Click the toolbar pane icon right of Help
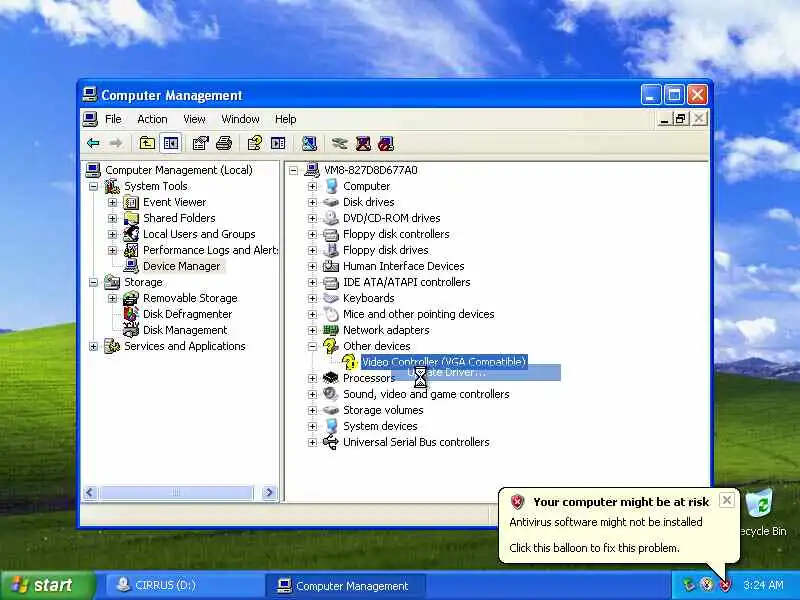800x600 pixels. click(278, 143)
